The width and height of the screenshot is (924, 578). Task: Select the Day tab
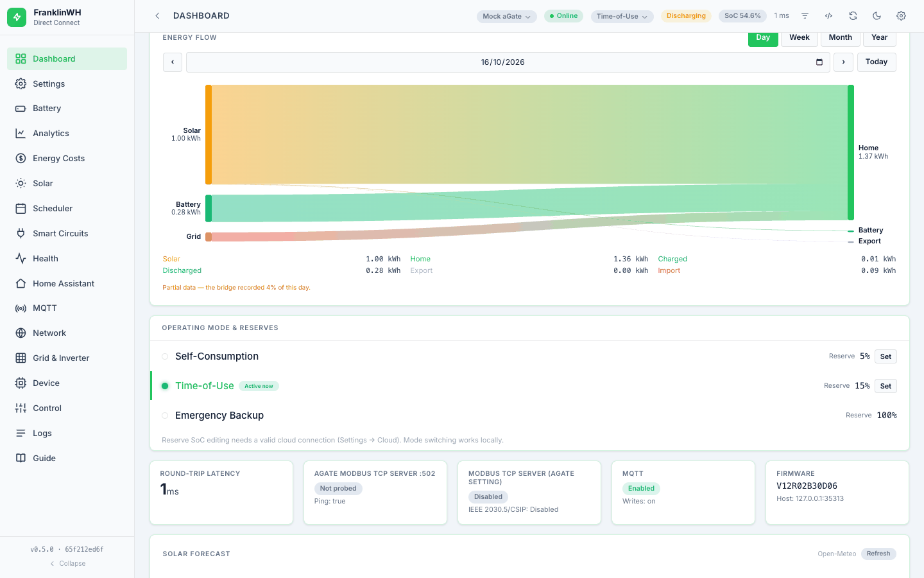(x=763, y=38)
